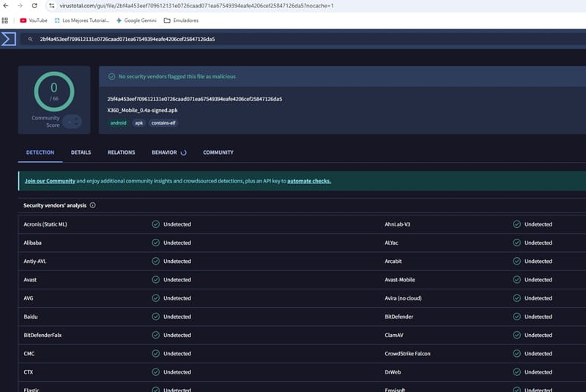Click the VirusTotal logo icon
586x392 pixels.
click(x=9, y=39)
